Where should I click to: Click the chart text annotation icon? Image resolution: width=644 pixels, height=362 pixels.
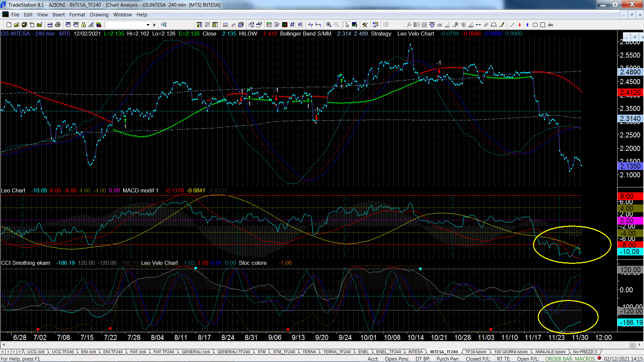pyautogui.click(x=355, y=24)
